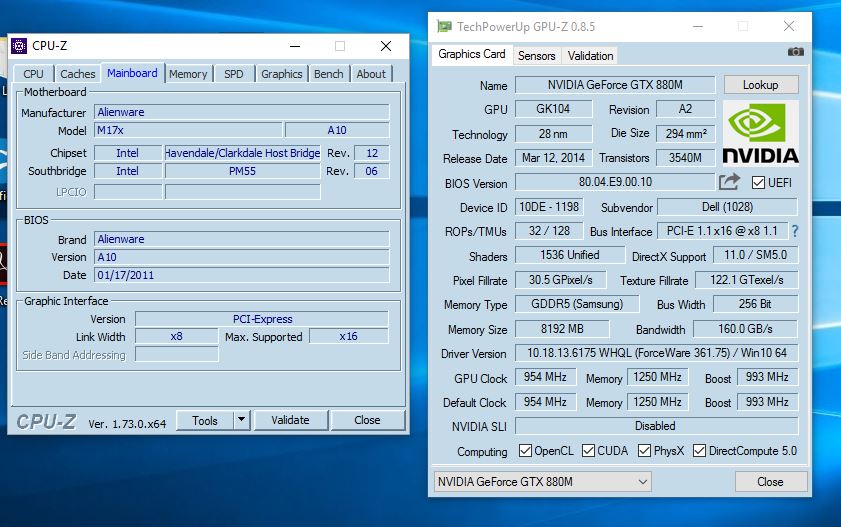Open the Tools dropdown arrow in CPU-Z
841x527 pixels.
[242, 420]
